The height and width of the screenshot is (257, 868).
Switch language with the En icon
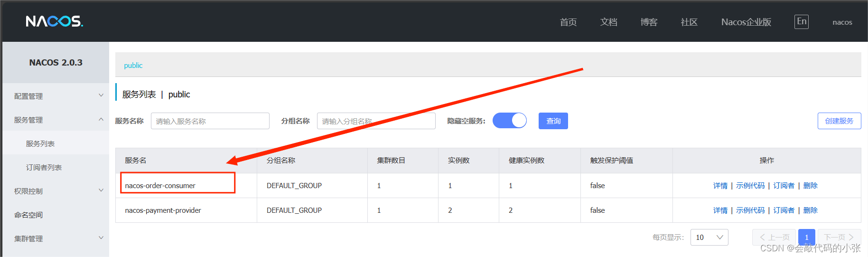(802, 21)
